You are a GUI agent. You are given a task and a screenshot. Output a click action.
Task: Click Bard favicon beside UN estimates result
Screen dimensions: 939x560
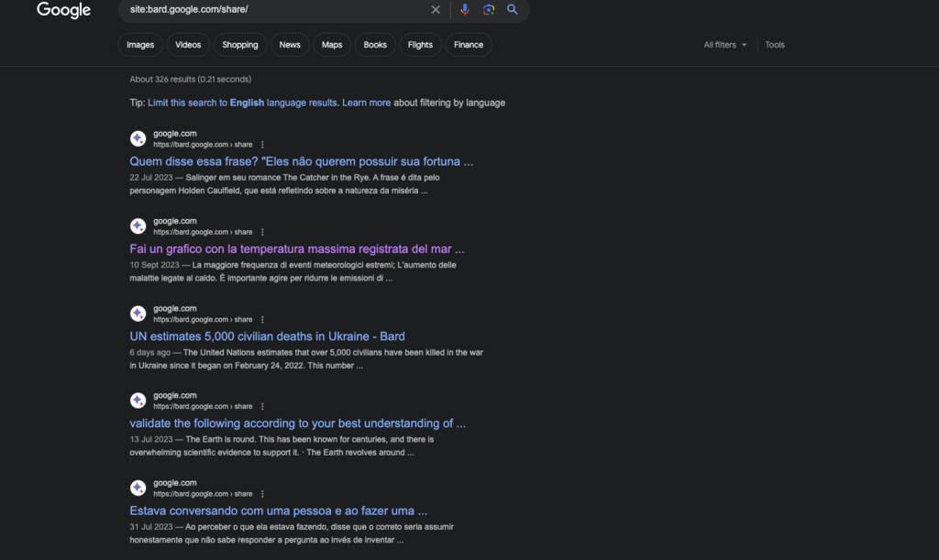tap(138, 313)
